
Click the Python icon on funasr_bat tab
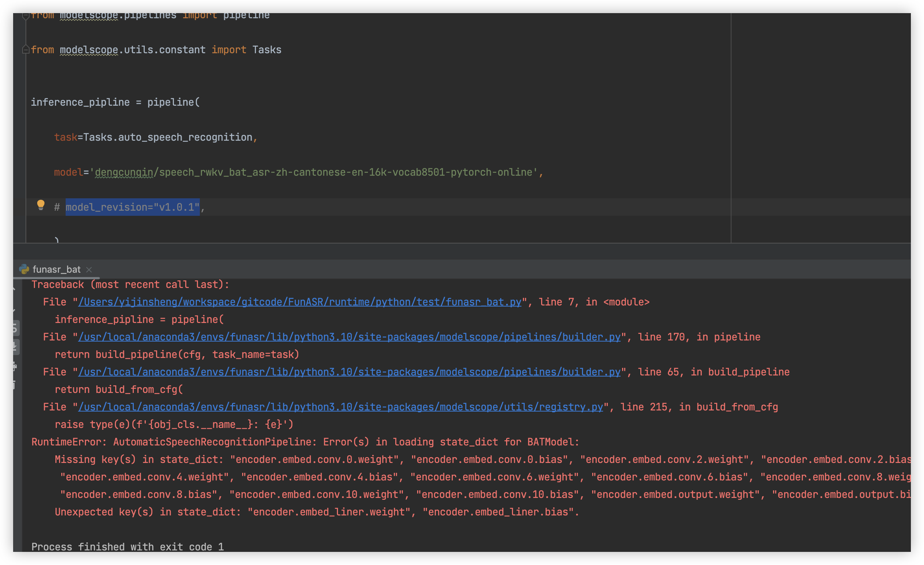click(24, 269)
